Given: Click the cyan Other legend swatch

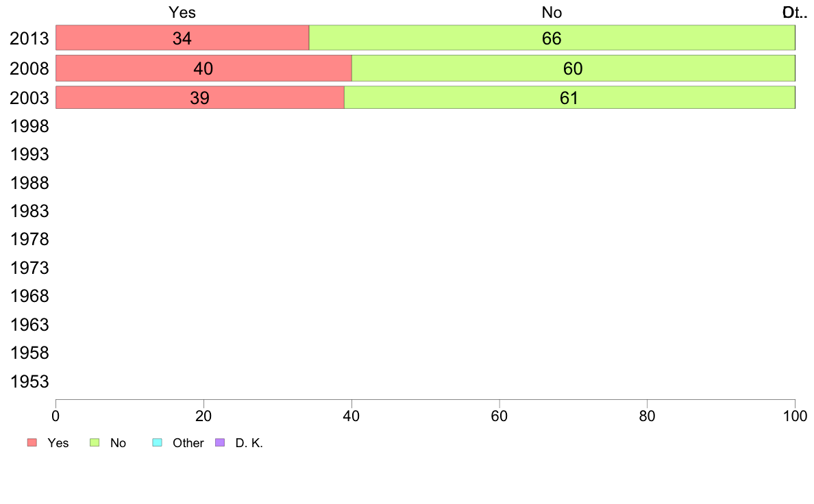Looking at the screenshot, I should (158, 442).
